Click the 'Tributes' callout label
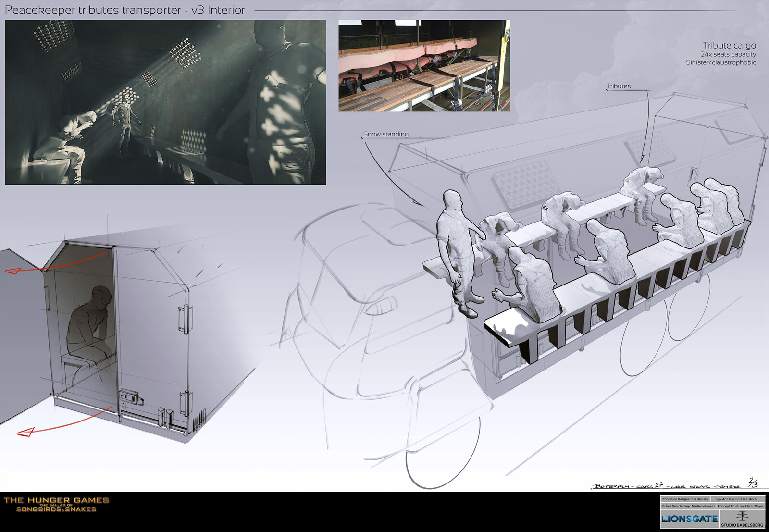Screen dimensions: 769x532 coord(619,86)
